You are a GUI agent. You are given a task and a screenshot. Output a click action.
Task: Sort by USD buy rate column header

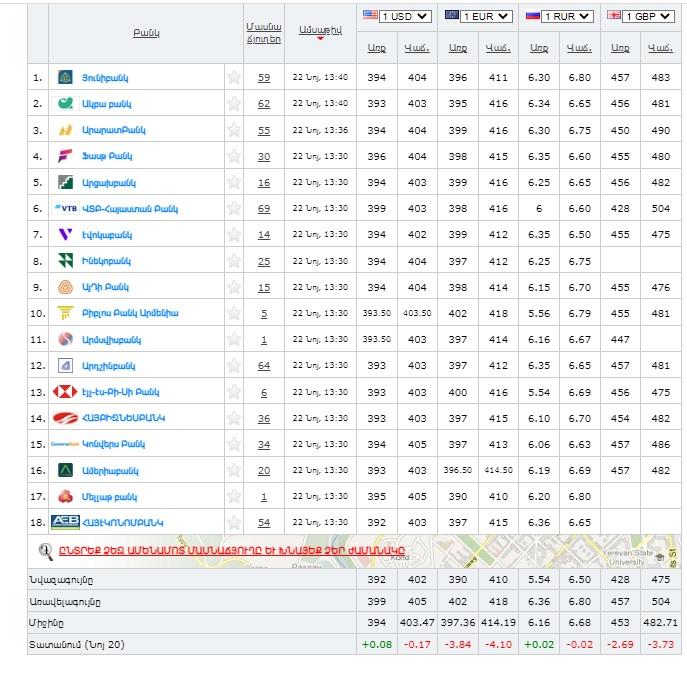pos(376,47)
